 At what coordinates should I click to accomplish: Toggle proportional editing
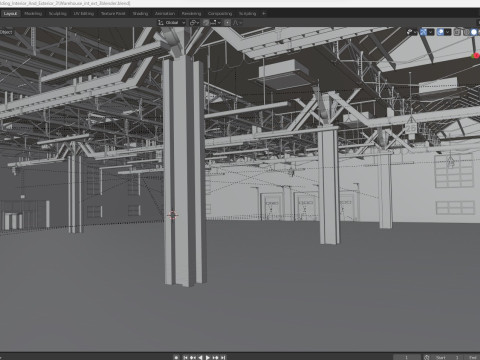pos(227,23)
